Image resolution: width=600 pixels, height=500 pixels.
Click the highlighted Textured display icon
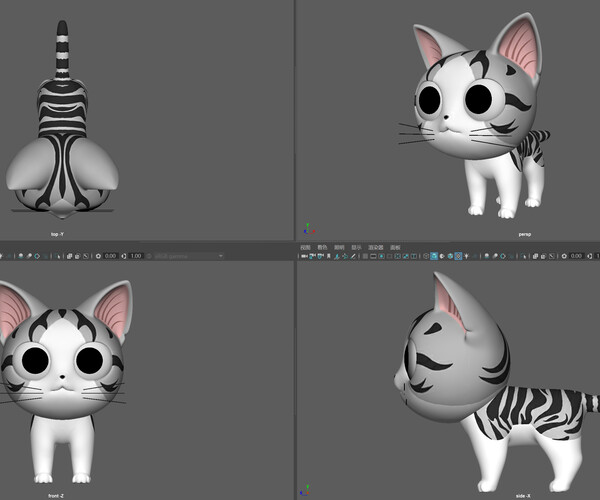(x=458, y=256)
